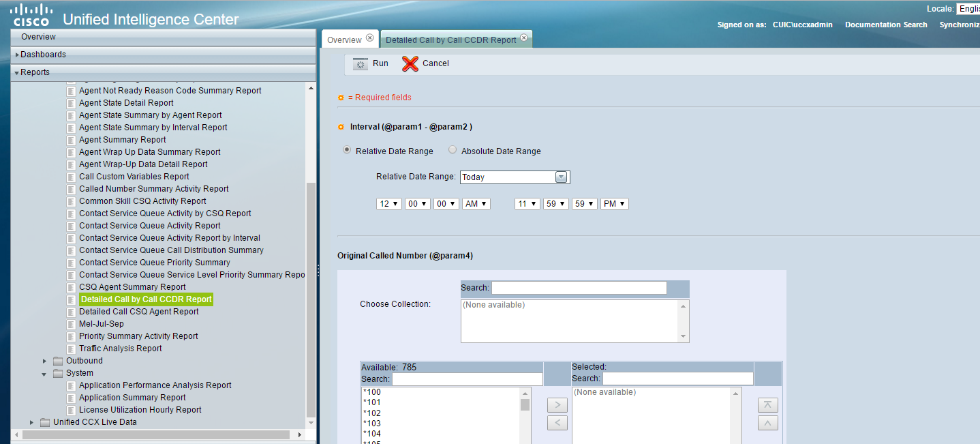Open the start hour dropdown showing 12
Image resolution: width=980 pixels, height=444 pixels.
point(389,204)
